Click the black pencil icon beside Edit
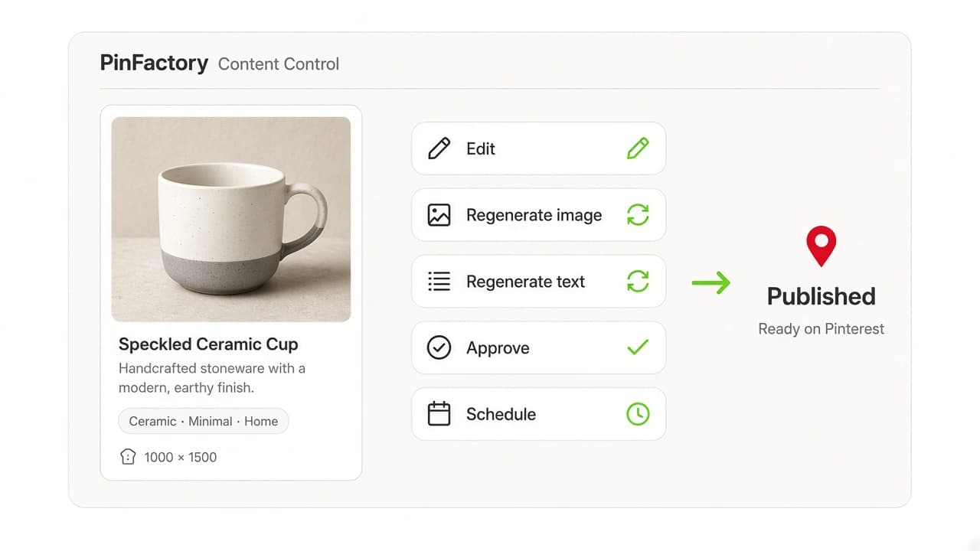 point(439,148)
